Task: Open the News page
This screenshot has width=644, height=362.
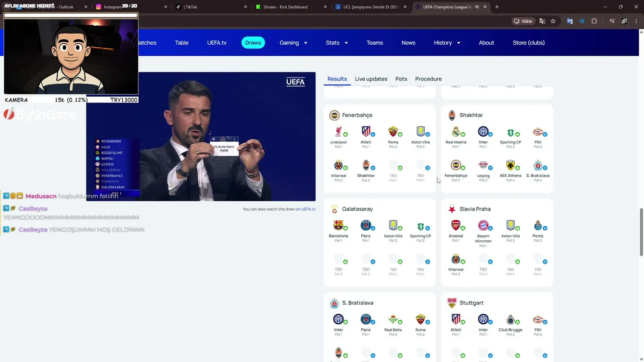Action: click(x=409, y=43)
